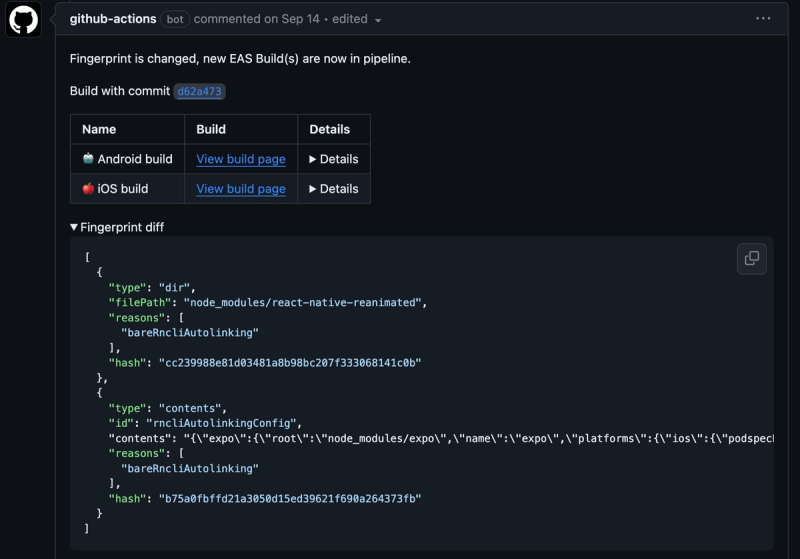Click the "contents" expo JSON line

(441, 439)
